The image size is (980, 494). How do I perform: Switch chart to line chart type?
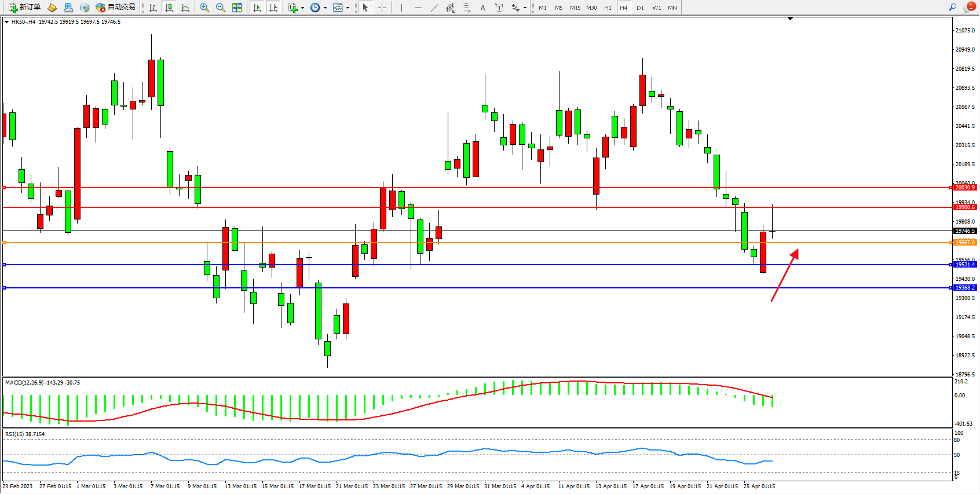(x=185, y=8)
